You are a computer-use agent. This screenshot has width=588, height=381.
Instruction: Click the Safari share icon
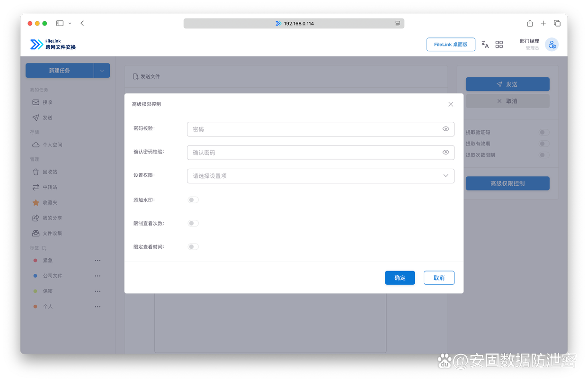[x=530, y=23]
